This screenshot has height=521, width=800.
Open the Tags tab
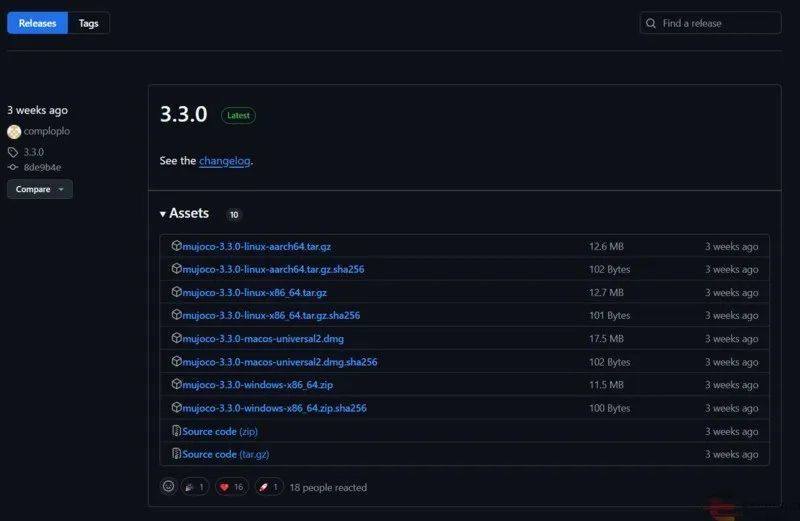pos(88,23)
